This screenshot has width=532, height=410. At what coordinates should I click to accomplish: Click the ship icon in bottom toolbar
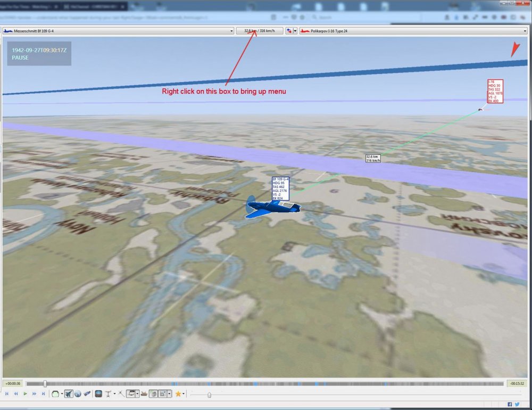[144, 394]
